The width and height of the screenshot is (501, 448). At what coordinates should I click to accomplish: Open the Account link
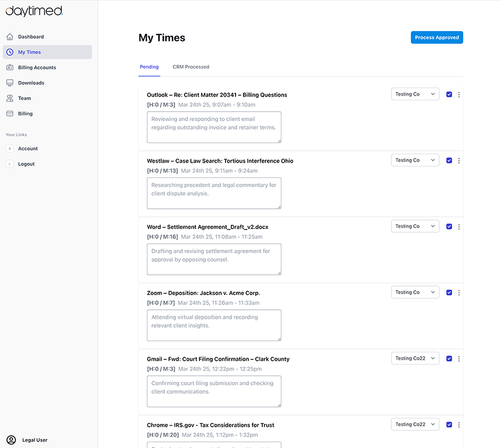click(28, 148)
